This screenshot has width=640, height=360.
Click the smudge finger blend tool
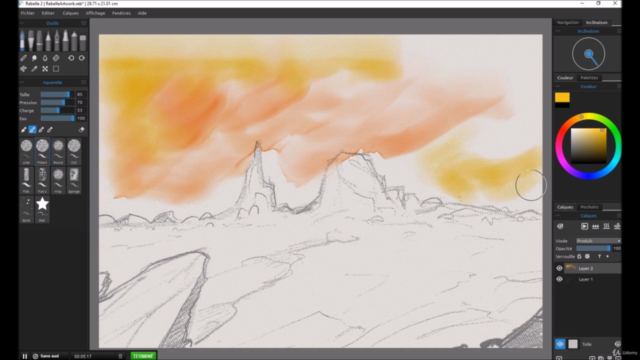point(34,58)
